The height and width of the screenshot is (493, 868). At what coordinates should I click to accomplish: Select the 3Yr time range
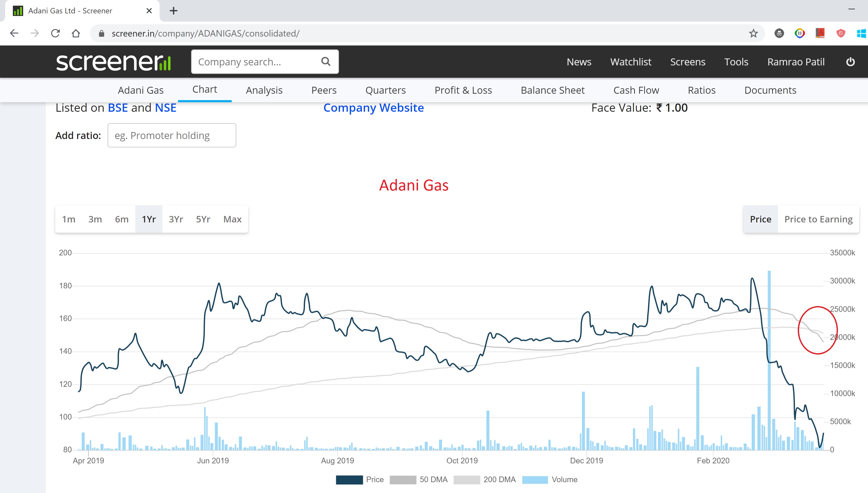(x=176, y=219)
